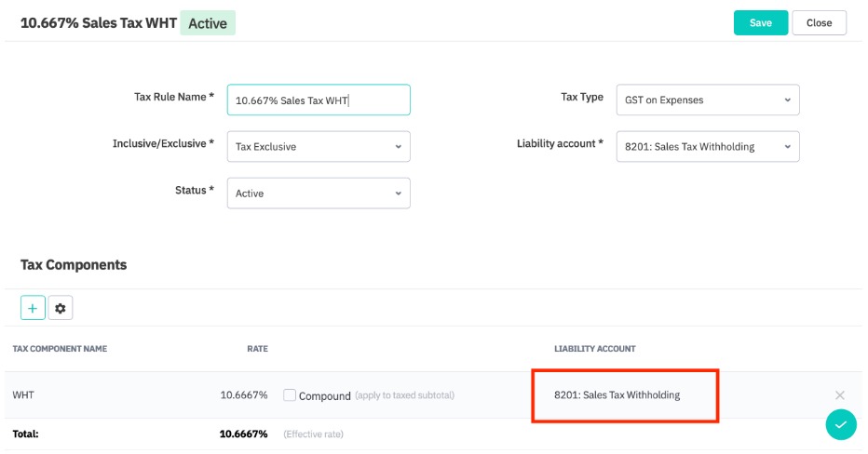Open the tax components gear settings
868x454 pixels.
(61, 308)
